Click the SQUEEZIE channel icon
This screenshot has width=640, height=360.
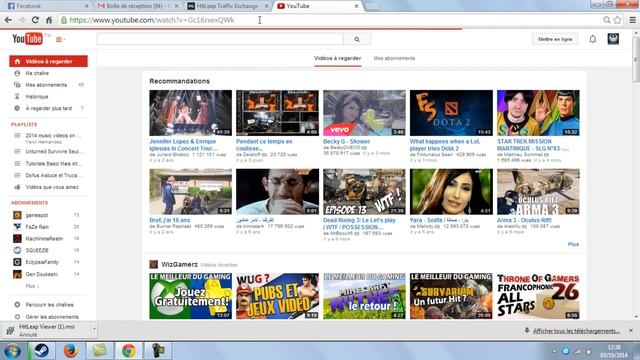tap(17, 250)
